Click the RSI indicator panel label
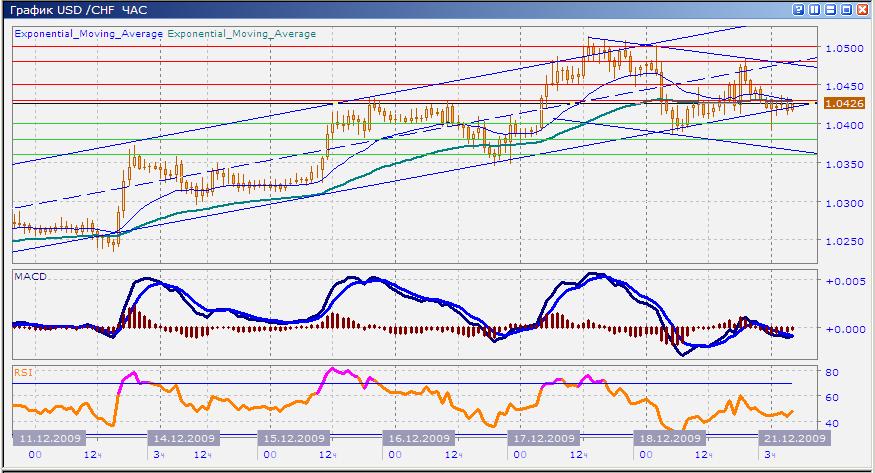Viewport: 875px width, 473px height. pos(22,372)
